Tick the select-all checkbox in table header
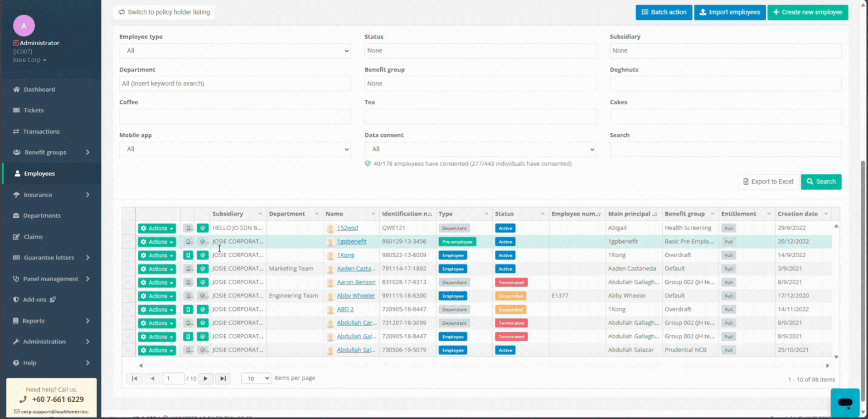The width and height of the screenshot is (868, 419). [128, 214]
